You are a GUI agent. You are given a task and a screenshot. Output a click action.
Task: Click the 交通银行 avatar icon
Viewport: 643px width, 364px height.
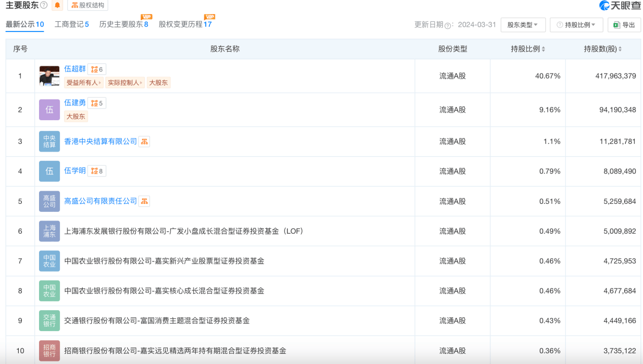point(49,321)
